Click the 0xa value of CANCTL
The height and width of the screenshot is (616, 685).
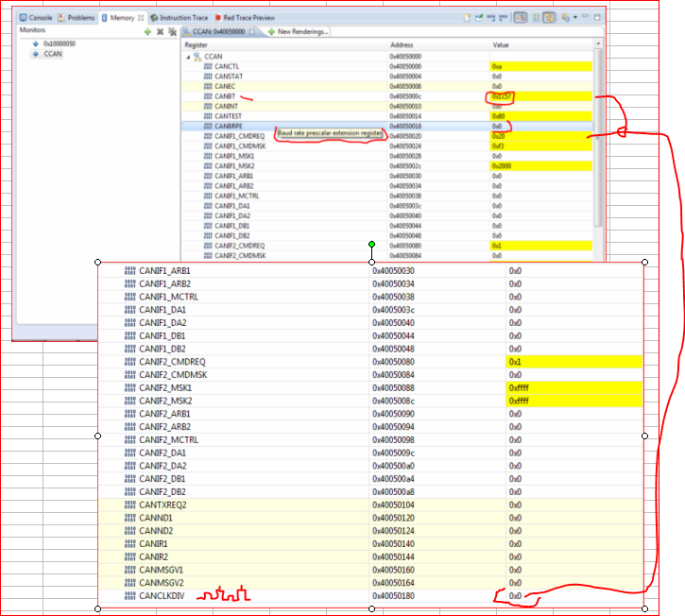coord(497,66)
